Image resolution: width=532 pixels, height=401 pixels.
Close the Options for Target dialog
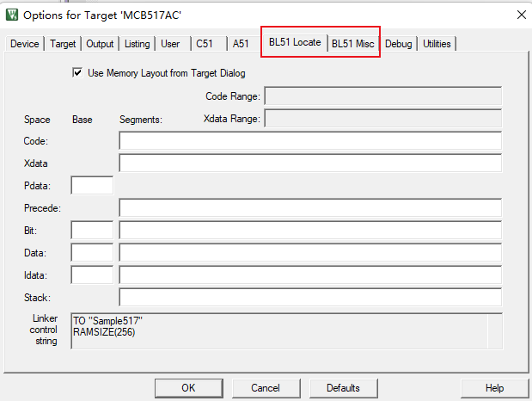point(521,15)
